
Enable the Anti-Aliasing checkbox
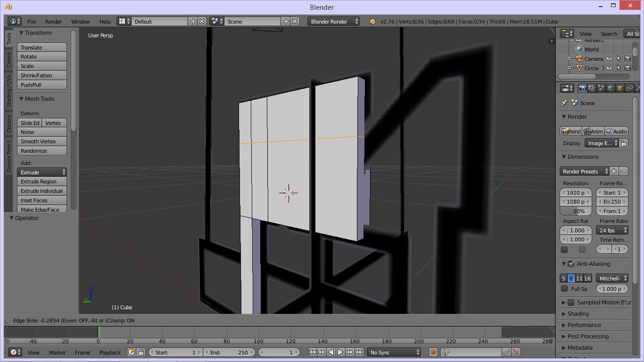(571, 263)
